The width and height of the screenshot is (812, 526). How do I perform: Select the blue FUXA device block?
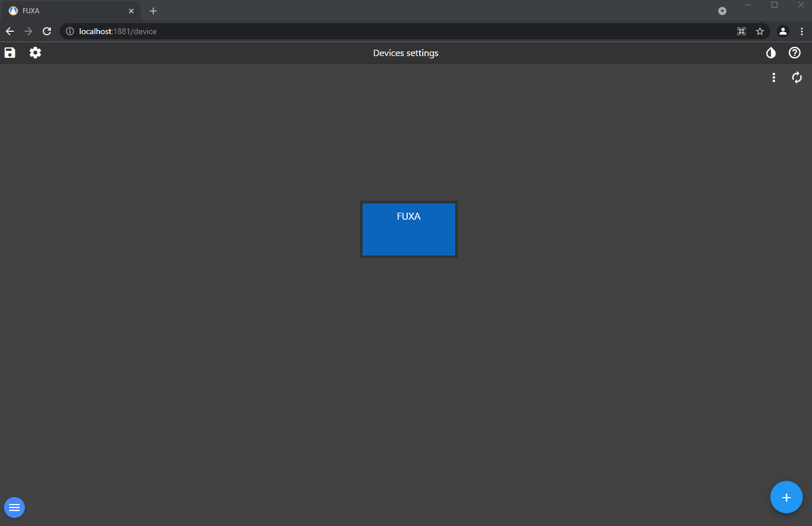click(x=409, y=229)
